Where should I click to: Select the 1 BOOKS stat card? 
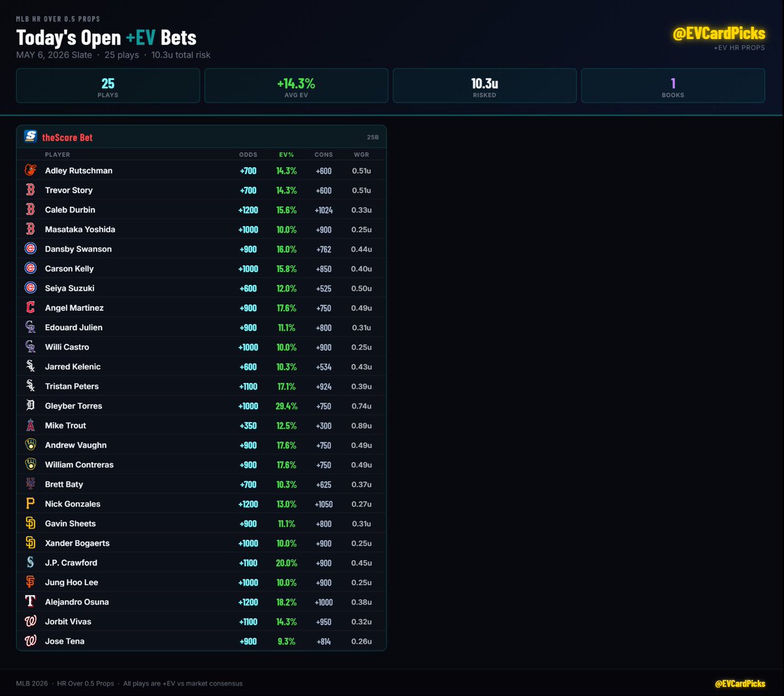tap(673, 86)
